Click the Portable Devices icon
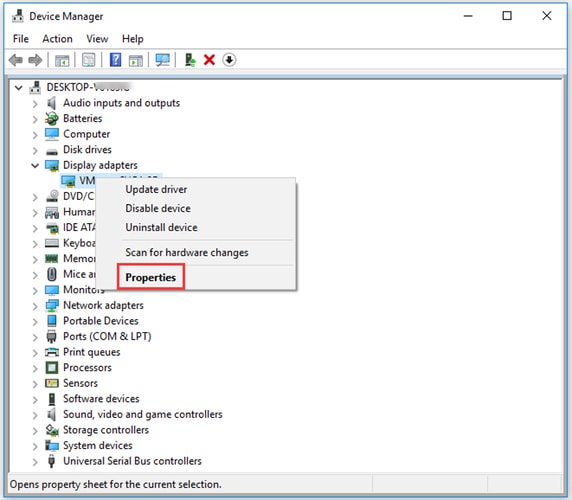 [x=52, y=321]
